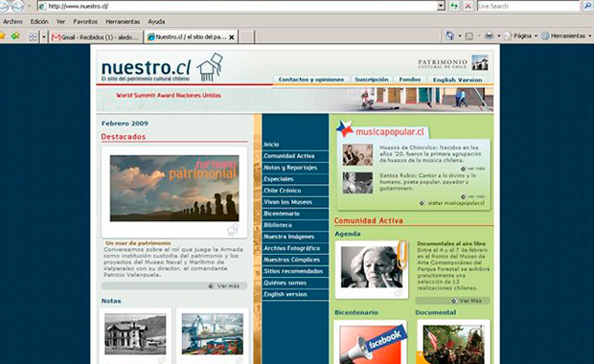Switch to the Gmail Recibidos tab
This screenshot has width=594, height=364.
pyautogui.click(x=96, y=36)
